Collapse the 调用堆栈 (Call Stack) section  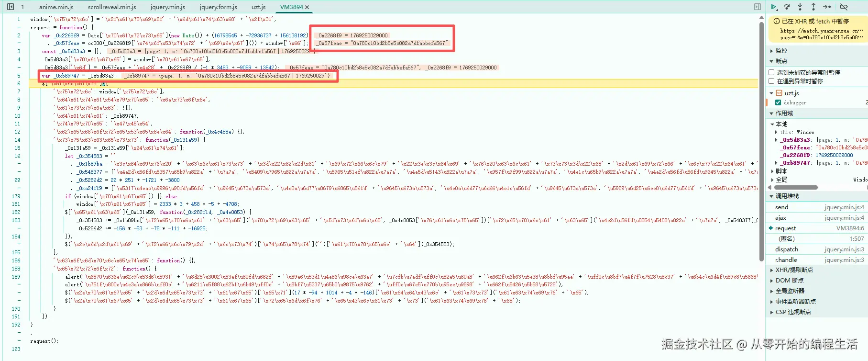tap(771, 196)
